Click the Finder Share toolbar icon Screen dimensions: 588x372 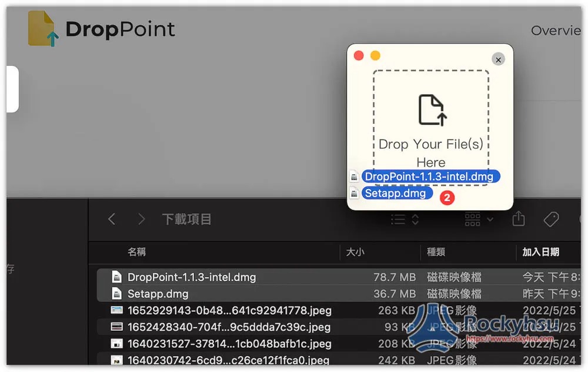[x=519, y=218]
